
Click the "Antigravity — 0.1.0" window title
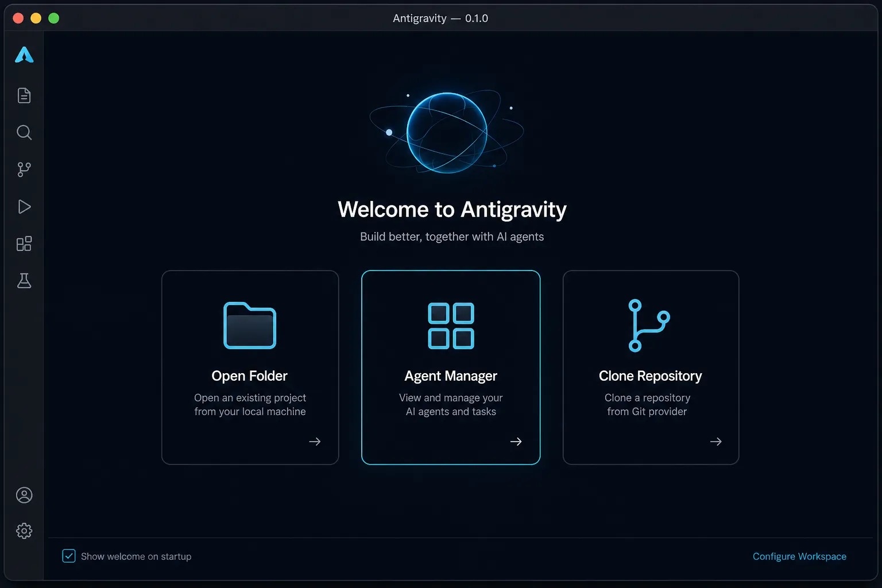pos(440,18)
